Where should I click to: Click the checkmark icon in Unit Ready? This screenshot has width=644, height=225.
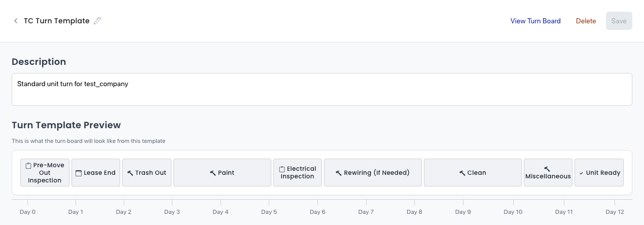pyautogui.click(x=581, y=173)
